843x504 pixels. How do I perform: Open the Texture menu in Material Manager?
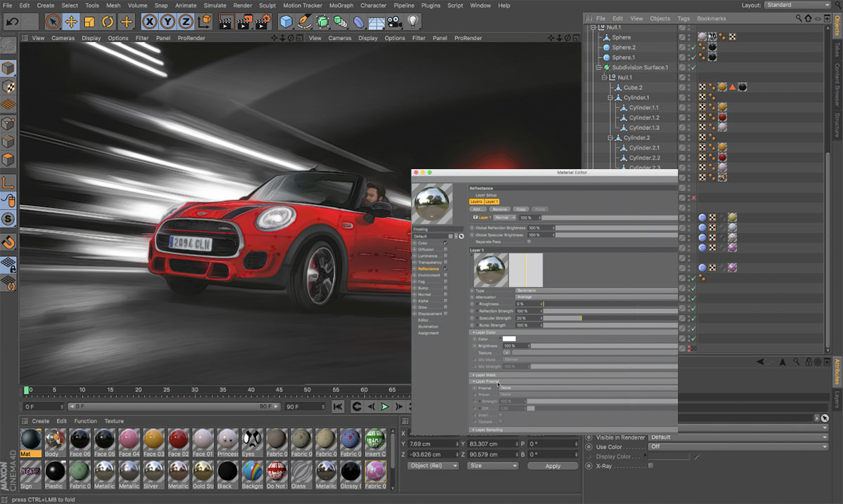coord(114,421)
